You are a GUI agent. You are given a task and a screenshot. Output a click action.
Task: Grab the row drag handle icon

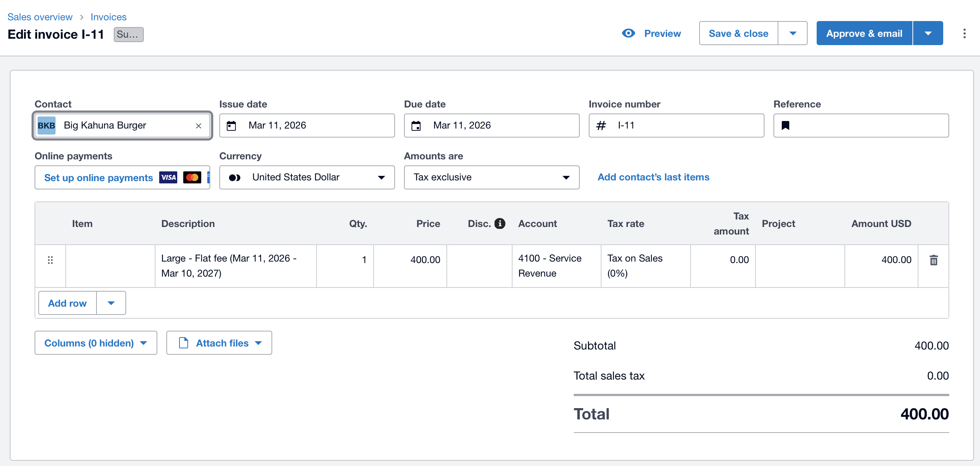point(50,260)
